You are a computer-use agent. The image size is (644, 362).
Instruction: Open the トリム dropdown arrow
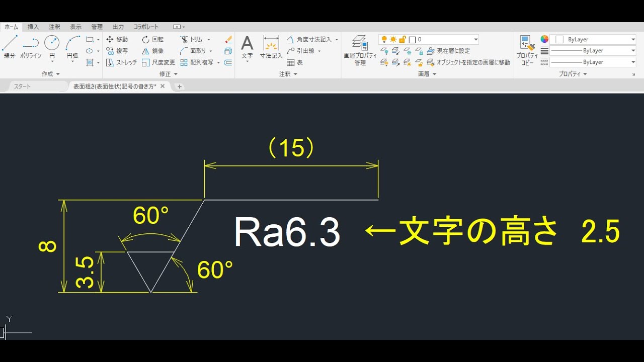(209, 39)
